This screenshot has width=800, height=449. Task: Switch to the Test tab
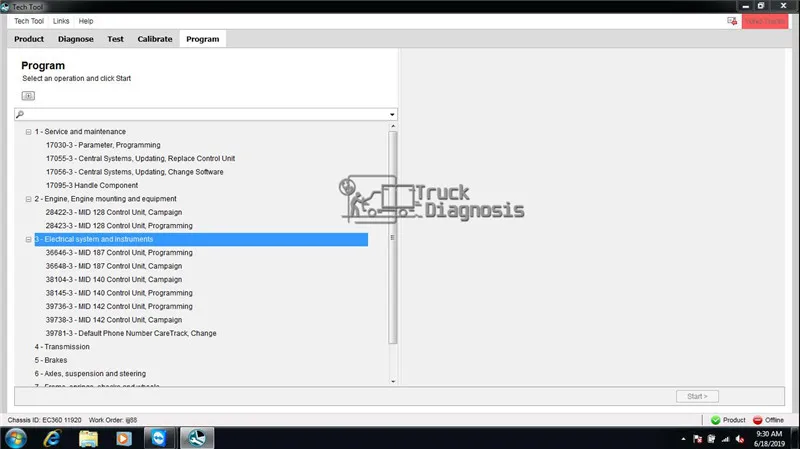tap(115, 39)
